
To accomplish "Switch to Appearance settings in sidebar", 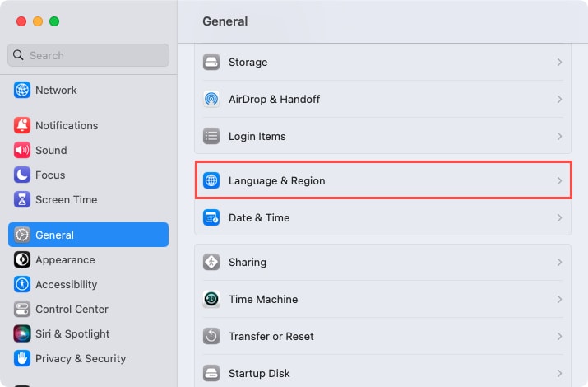I will (x=65, y=259).
